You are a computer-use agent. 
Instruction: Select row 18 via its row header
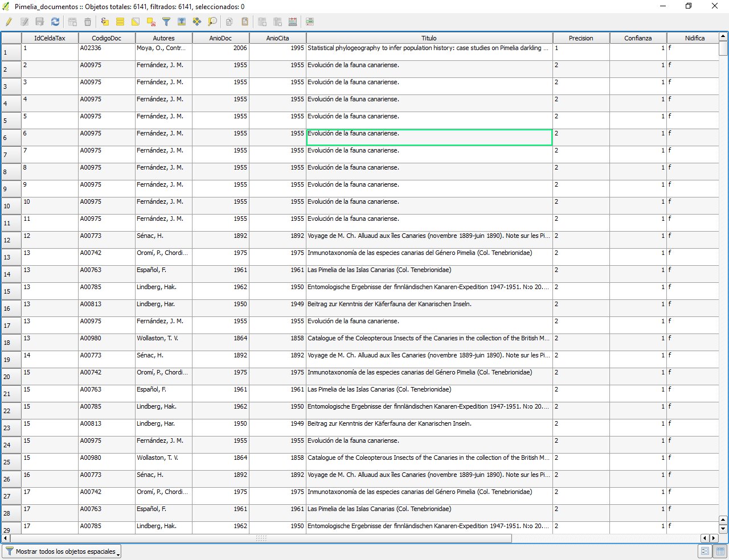point(11,343)
